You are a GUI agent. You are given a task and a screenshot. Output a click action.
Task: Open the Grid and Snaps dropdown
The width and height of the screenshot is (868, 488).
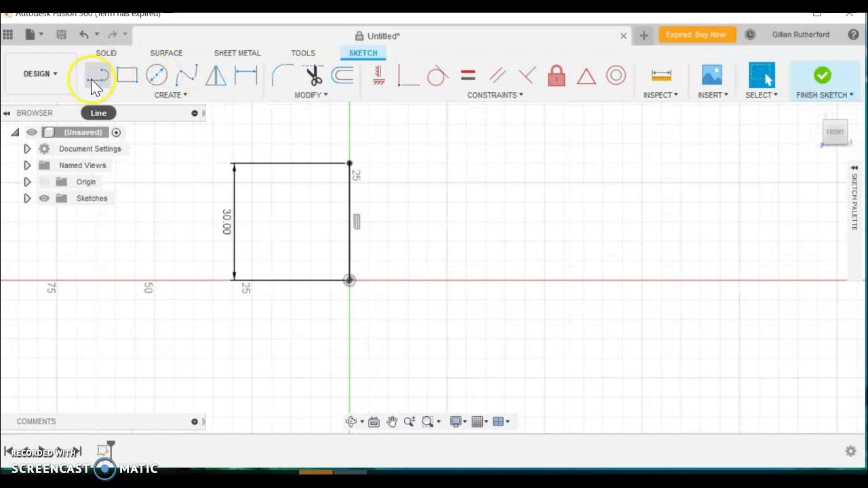480,422
